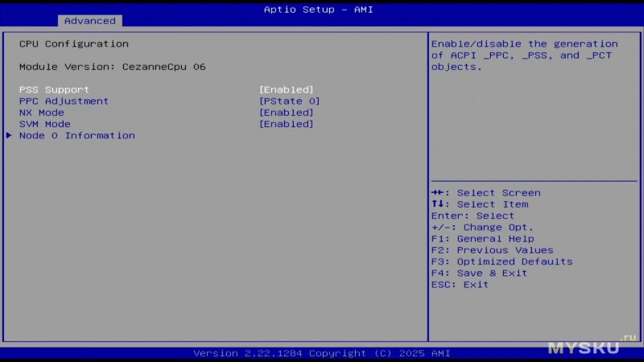Viewport: 644px width, 362px height.
Task: Click the F2: Previous Values hint
Action: point(493,250)
